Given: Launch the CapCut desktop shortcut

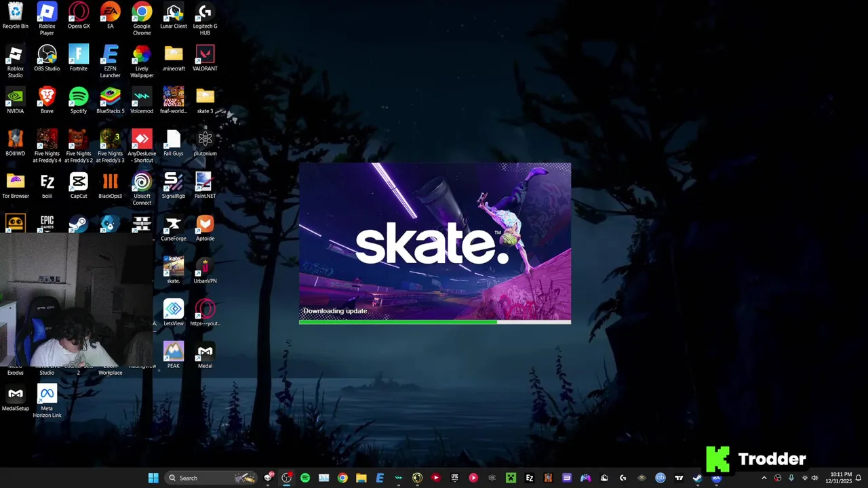Looking at the screenshot, I should tap(79, 186).
